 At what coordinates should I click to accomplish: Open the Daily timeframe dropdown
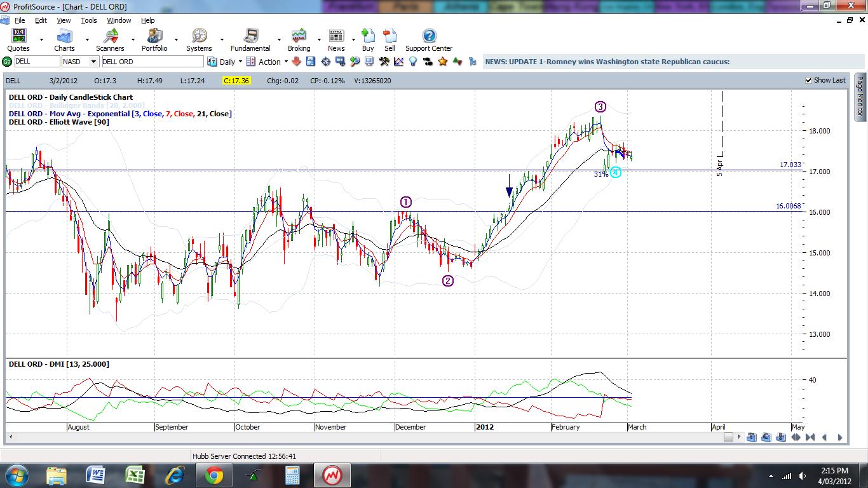pos(240,62)
